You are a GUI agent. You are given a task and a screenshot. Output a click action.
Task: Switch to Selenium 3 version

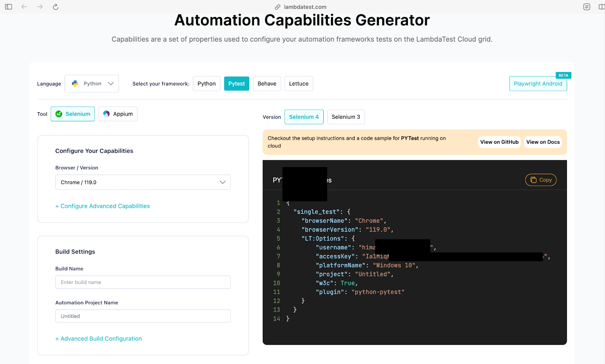345,117
